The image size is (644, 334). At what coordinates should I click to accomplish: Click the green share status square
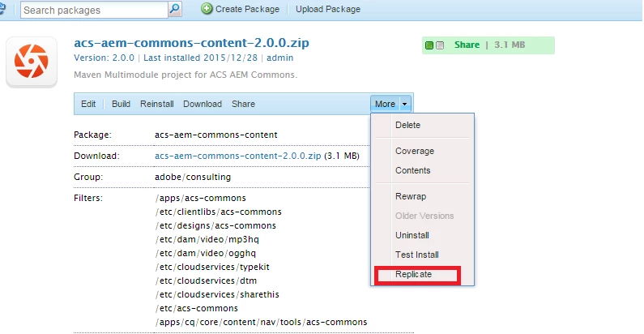429,45
